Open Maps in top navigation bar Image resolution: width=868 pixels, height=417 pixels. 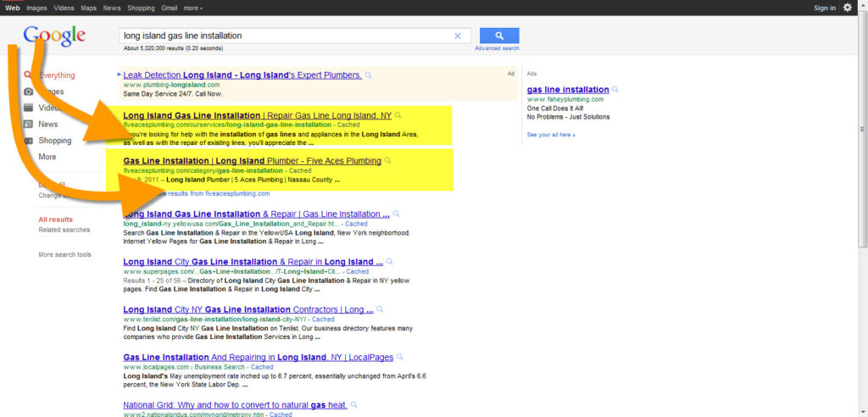tap(88, 8)
